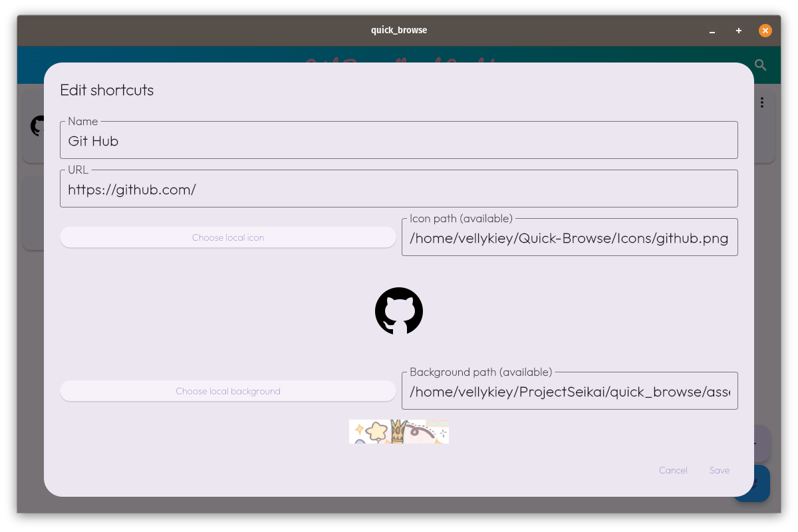Close the quick_browse window
798x532 pixels.
click(765, 31)
